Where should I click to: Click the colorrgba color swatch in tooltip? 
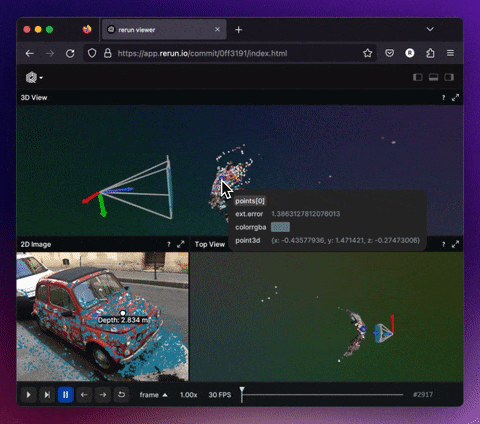[x=280, y=227]
